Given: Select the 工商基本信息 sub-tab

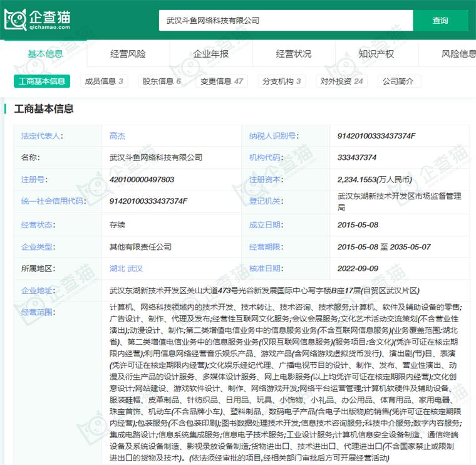Looking at the screenshot, I should [x=41, y=81].
